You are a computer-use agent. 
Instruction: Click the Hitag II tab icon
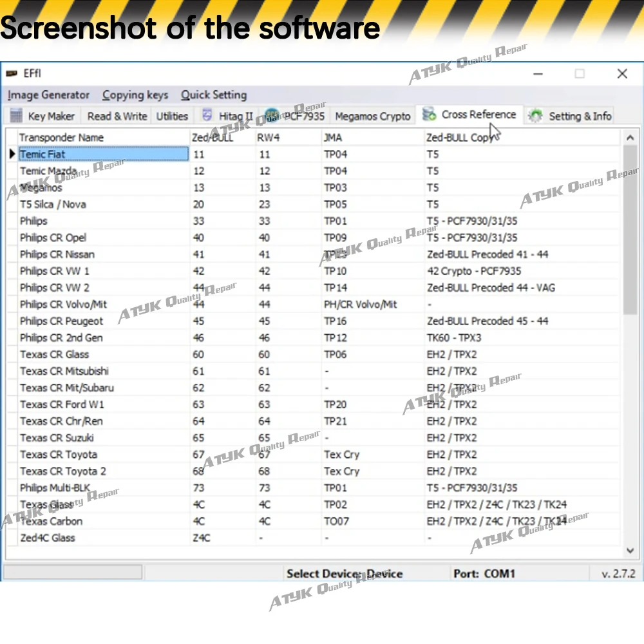(x=207, y=115)
